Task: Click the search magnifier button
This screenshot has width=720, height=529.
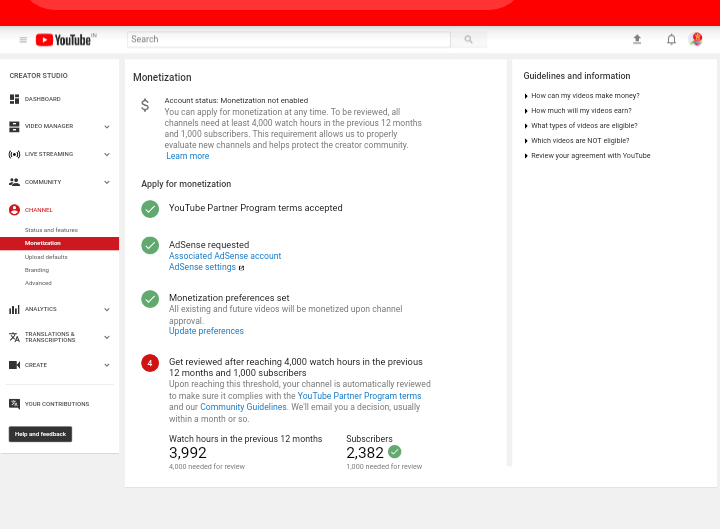Action: (x=468, y=39)
